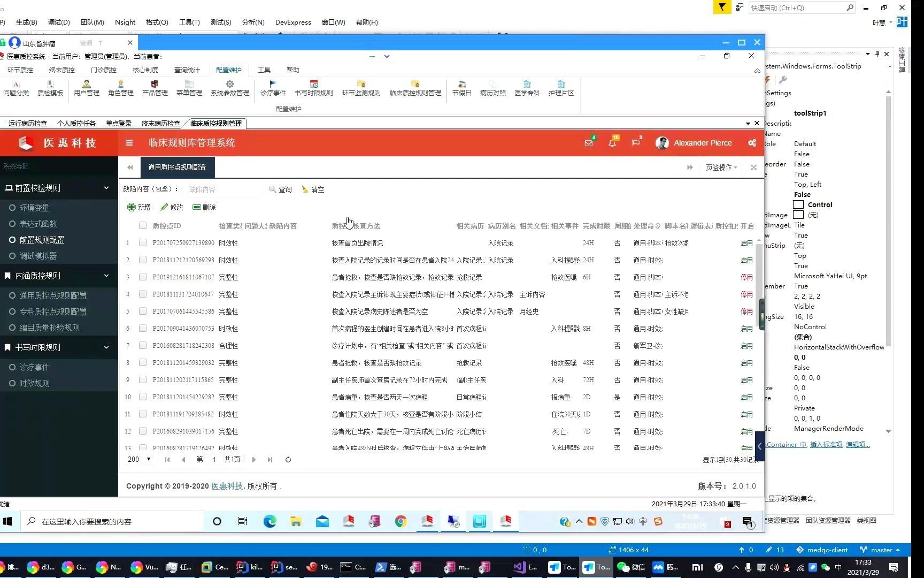Collapse 内涵质控规则 sidebar section
The height and width of the screenshot is (578, 924).
59,276
